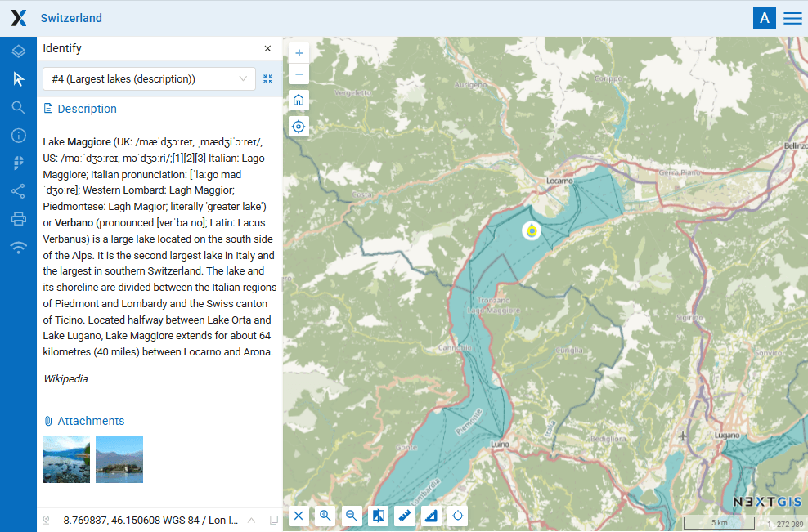Click the home initial extent button

coord(299,100)
